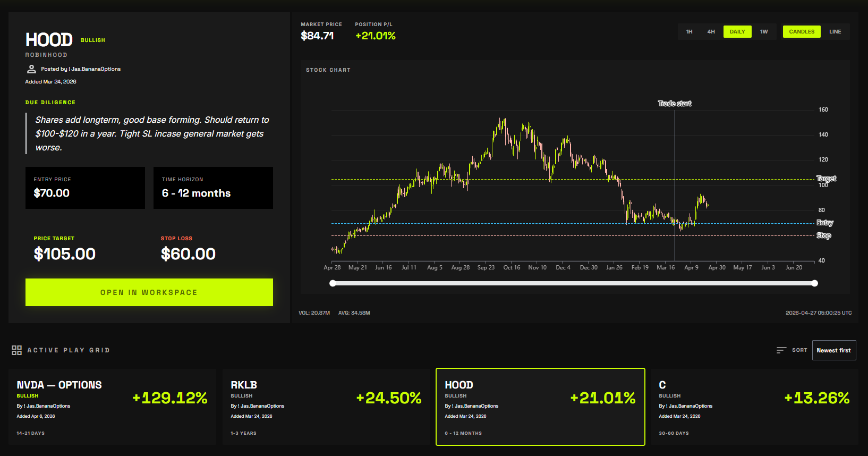Image resolution: width=868 pixels, height=456 pixels.
Task: Select the 1W timeframe
Action: click(764, 32)
